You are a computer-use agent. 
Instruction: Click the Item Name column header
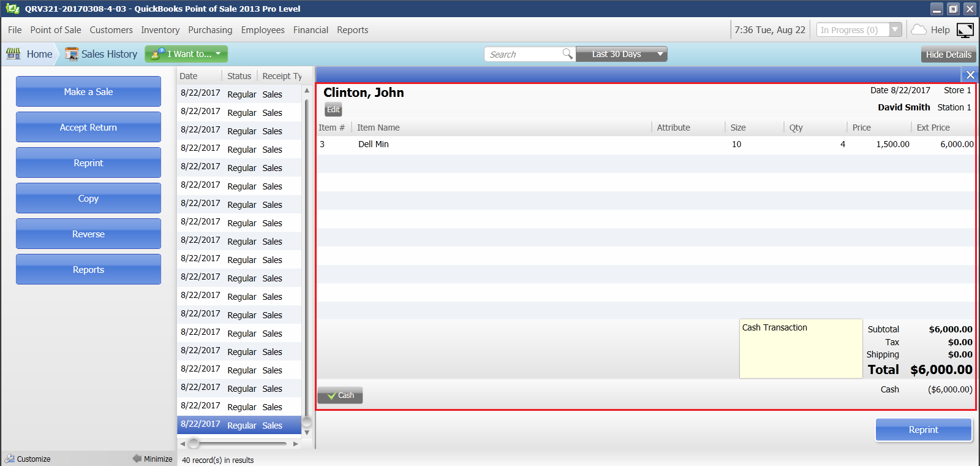tap(502, 128)
